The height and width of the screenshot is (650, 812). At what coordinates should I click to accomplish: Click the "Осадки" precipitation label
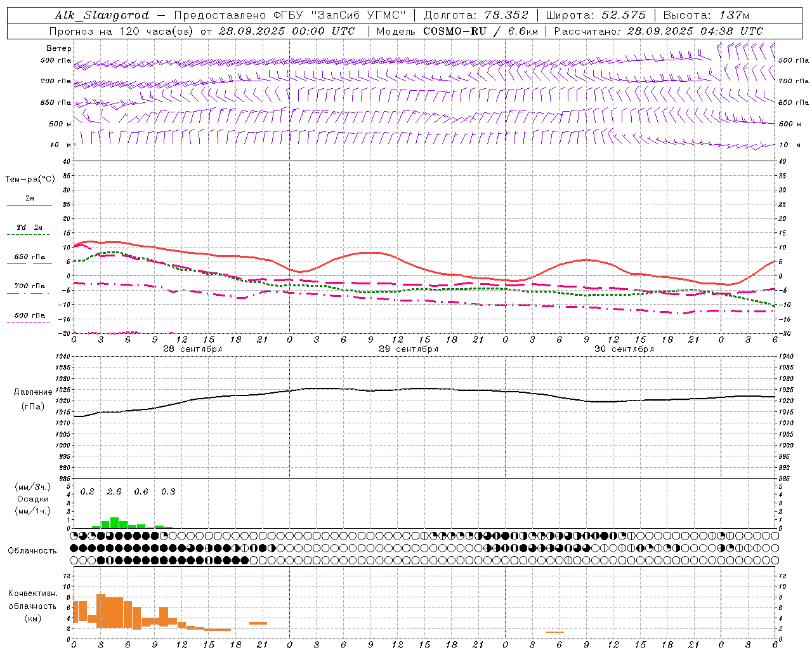coord(32,499)
